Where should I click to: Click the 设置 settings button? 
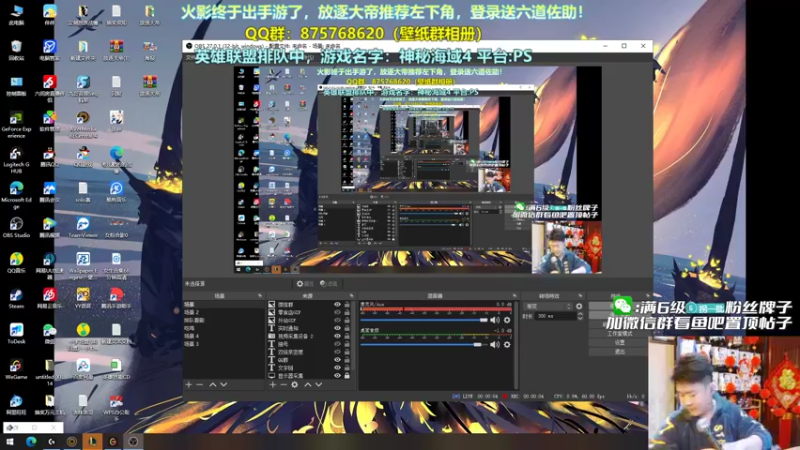(x=619, y=342)
